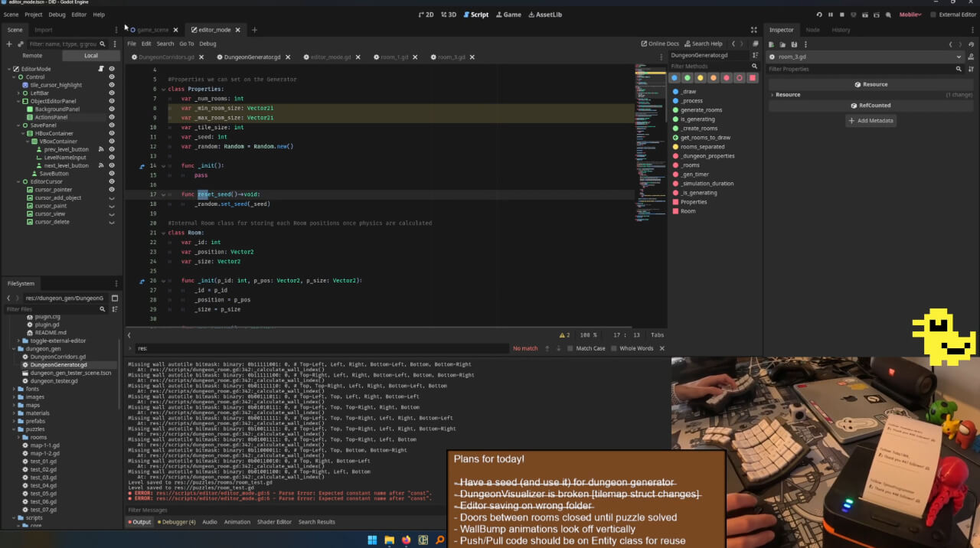The width and height of the screenshot is (980, 548).
Task: Click Inspector property sort/tools icon
Action: (x=972, y=69)
